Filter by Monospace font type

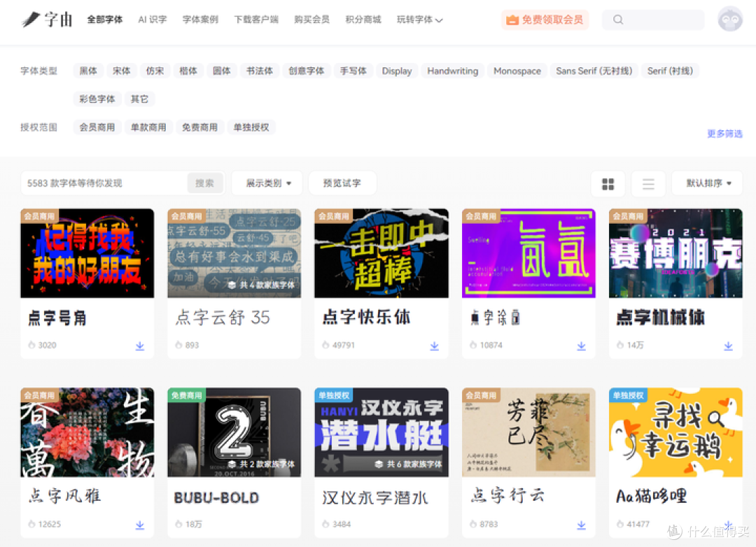[x=517, y=71]
